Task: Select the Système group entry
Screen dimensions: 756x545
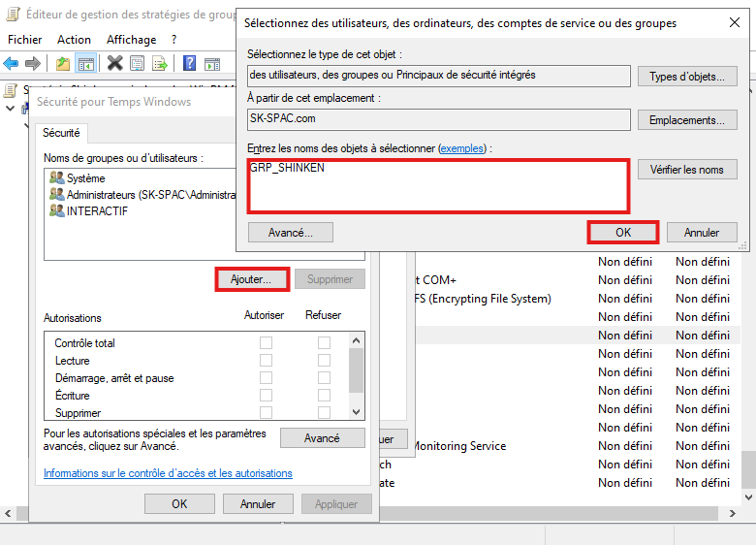Action: pos(85,178)
